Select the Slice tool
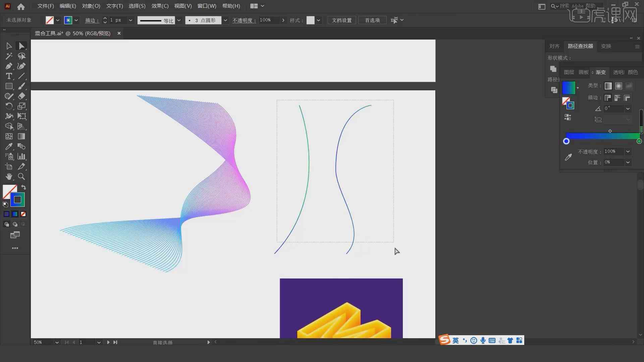 coord(21,167)
